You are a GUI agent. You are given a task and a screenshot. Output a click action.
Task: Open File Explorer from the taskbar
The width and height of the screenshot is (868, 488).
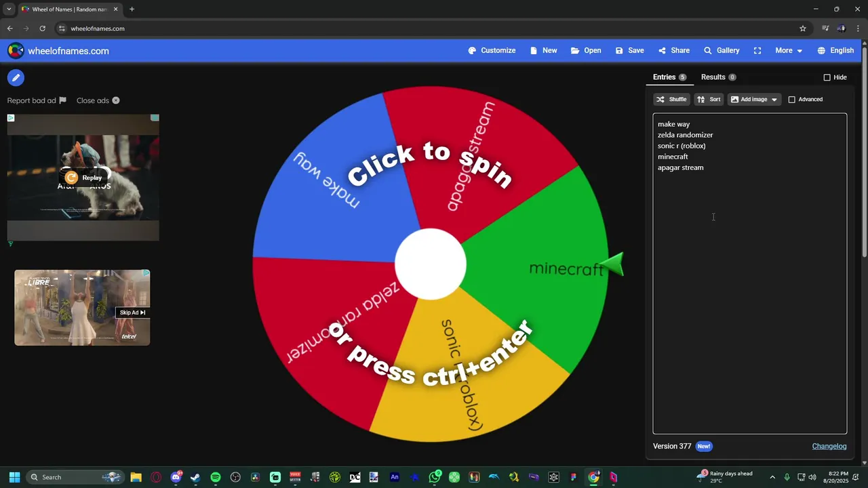tap(136, 477)
